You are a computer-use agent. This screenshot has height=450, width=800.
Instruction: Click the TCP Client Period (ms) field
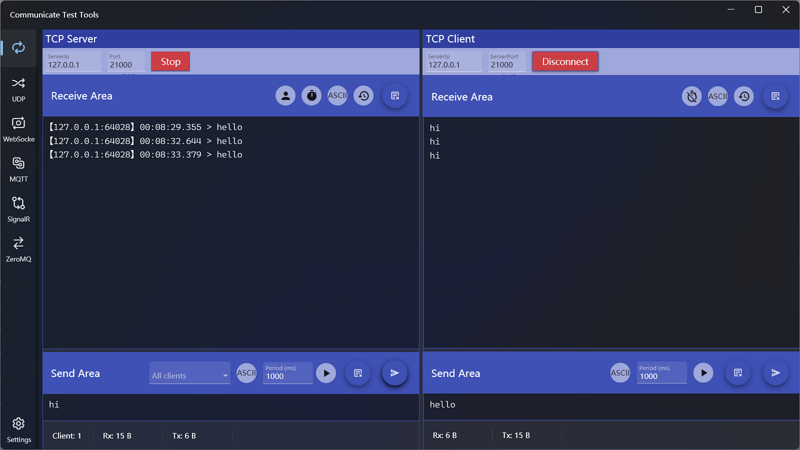(661, 376)
